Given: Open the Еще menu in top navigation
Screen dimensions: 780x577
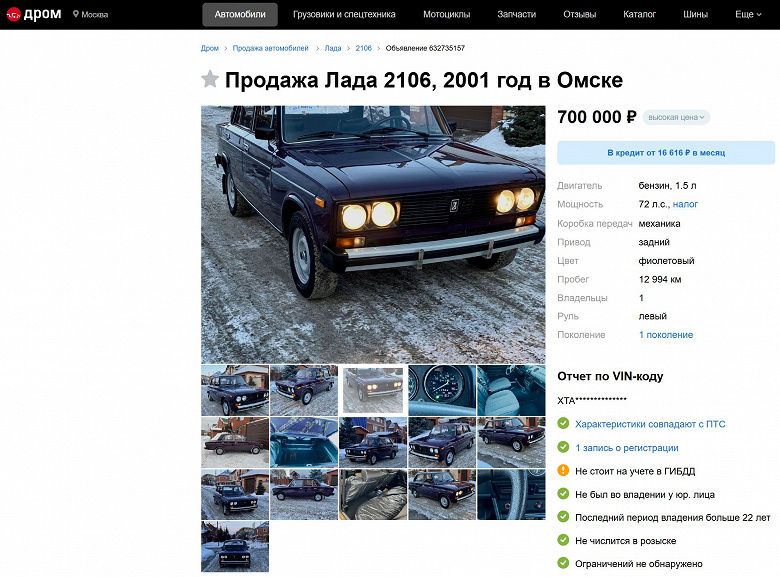Looking at the screenshot, I should pyautogui.click(x=748, y=14).
